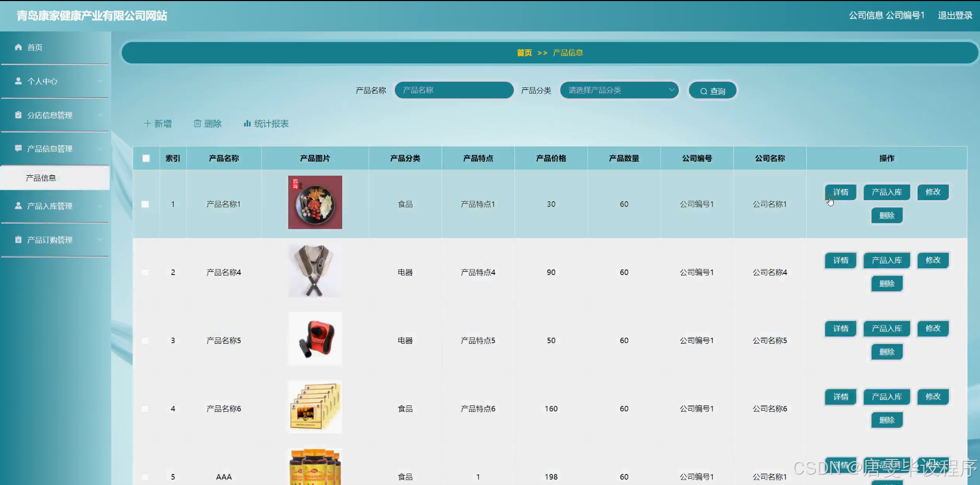Screen dimensions: 980x485
Task: Click the home icon beside 首页
Action: [x=18, y=47]
